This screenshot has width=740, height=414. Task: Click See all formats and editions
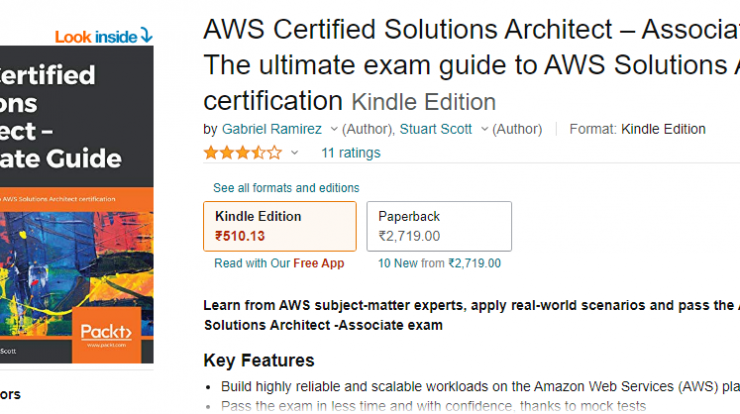coord(286,188)
